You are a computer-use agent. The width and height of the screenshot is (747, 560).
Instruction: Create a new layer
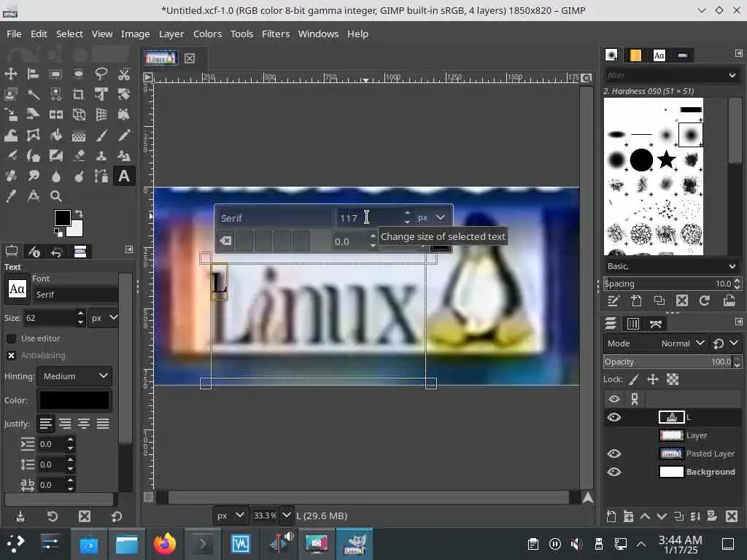click(611, 516)
